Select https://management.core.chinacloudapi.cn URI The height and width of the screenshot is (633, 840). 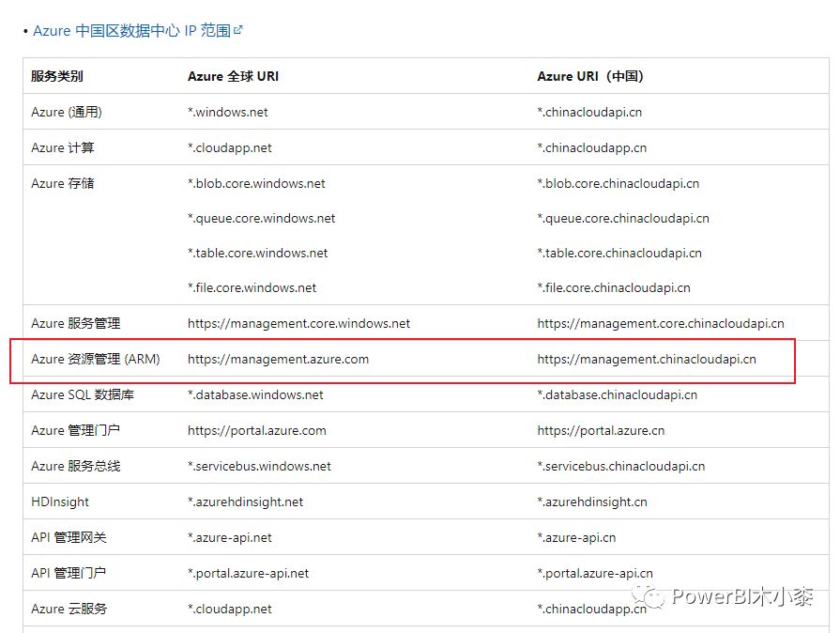[661, 323]
